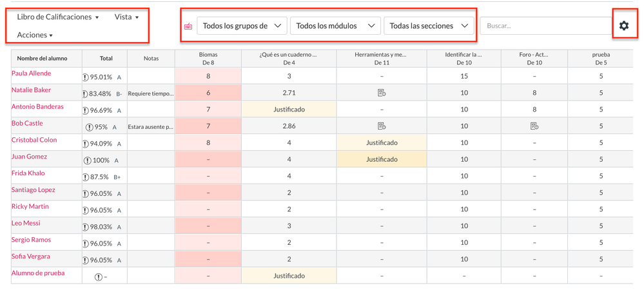This screenshot has width=644, height=299.
Task: Select Cristobal Colon's Justificado cell
Action: [382, 143]
